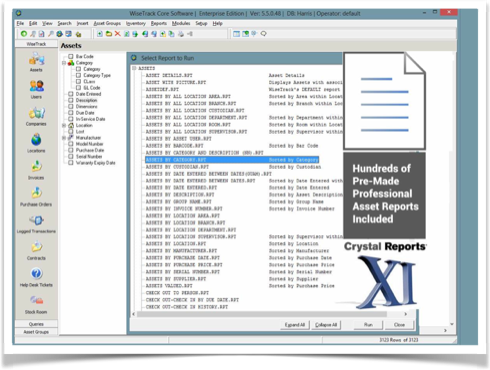
Task: Click the colored Category node icon
Action: click(x=71, y=63)
